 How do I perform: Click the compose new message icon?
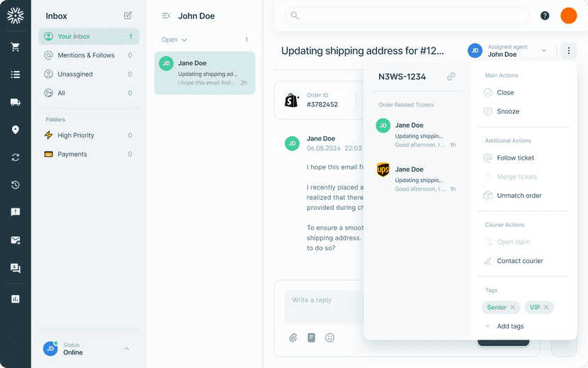click(x=128, y=16)
